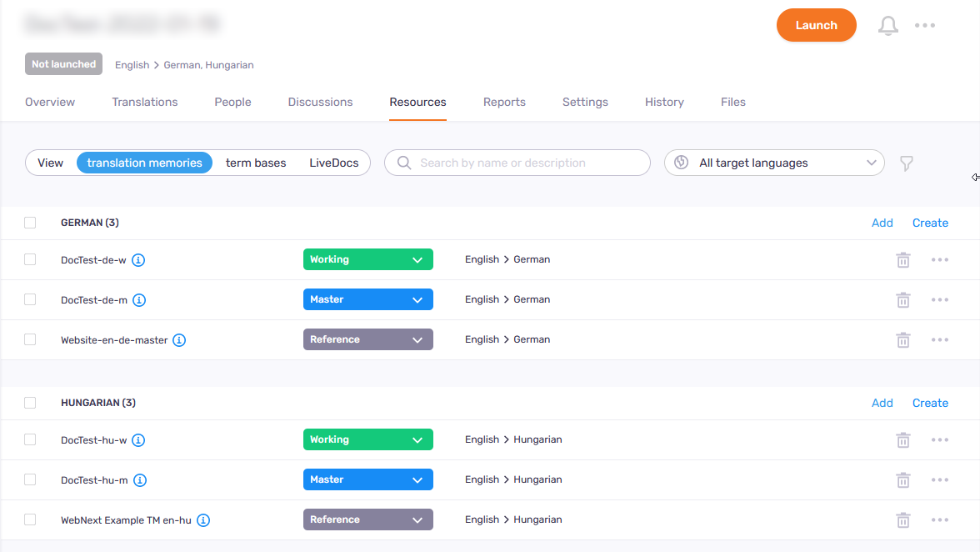Open project more options beside the bell

pos(925,26)
